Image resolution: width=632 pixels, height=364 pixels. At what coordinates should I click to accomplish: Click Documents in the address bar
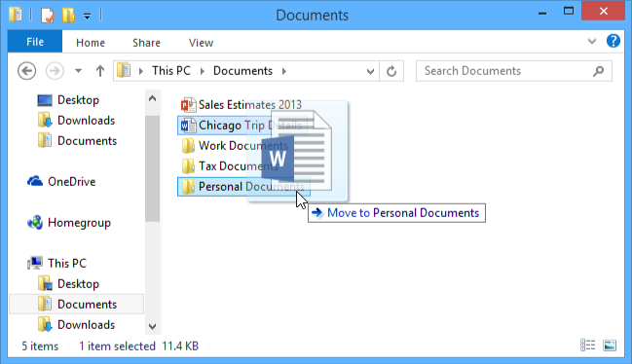[242, 71]
